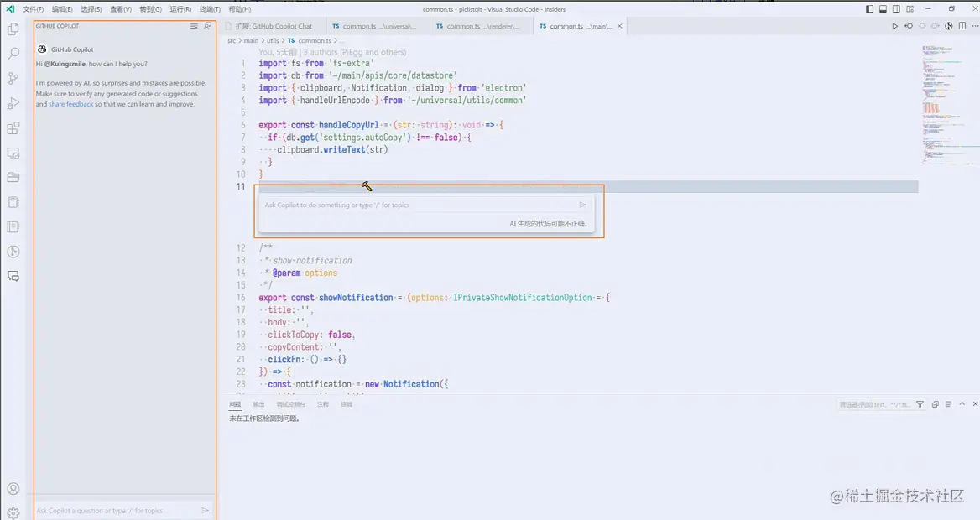Open the Extensions view
Image resolution: width=980 pixels, height=520 pixels.
pos(13,128)
